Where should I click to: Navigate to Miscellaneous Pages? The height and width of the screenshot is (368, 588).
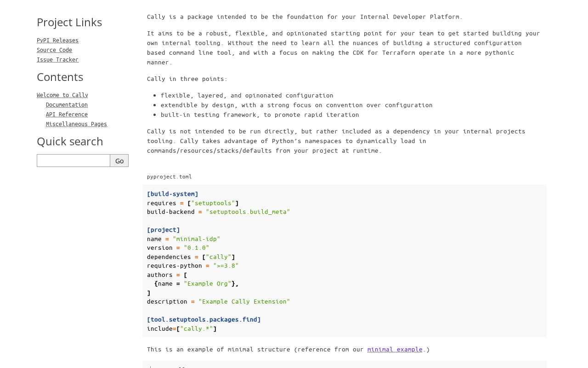(76, 124)
